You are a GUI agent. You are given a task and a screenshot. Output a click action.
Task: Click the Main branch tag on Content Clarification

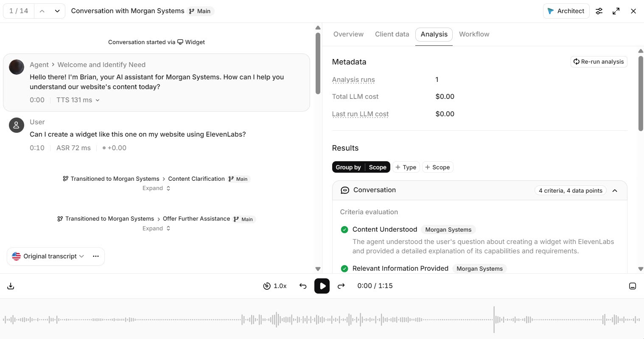click(238, 179)
